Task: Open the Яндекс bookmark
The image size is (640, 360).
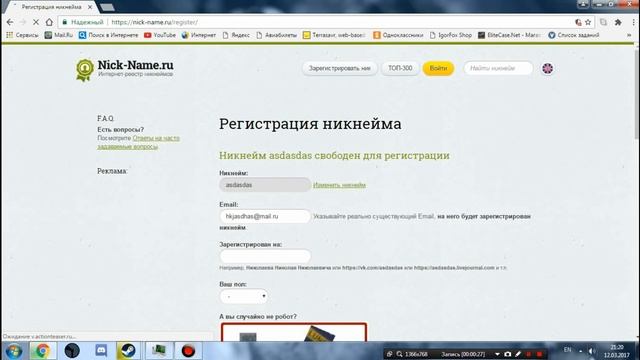Action: coord(236,35)
